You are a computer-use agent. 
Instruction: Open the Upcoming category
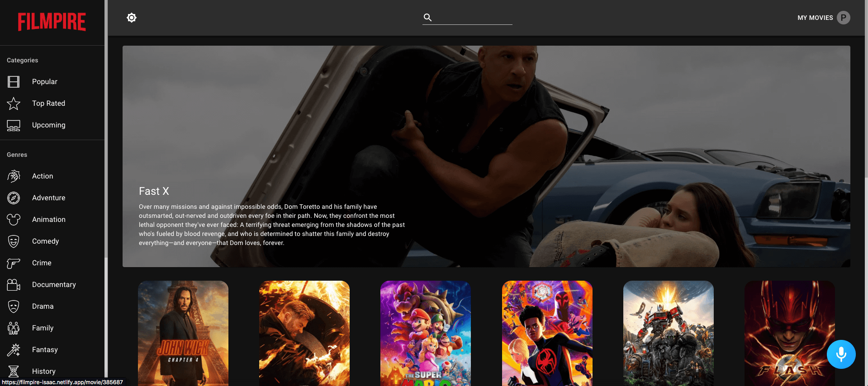click(x=48, y=125)
